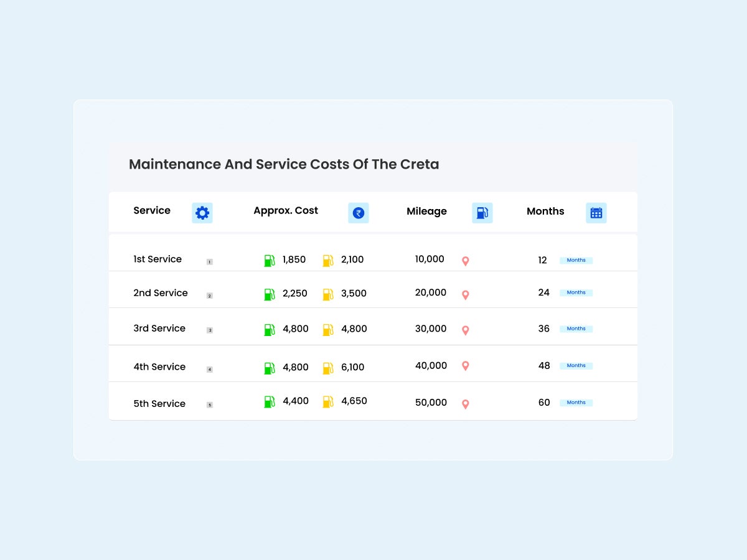Click the 6,100 cost value
Image resolution: width=747 pixels, height=560 pixels.
[x=353, y=368]
